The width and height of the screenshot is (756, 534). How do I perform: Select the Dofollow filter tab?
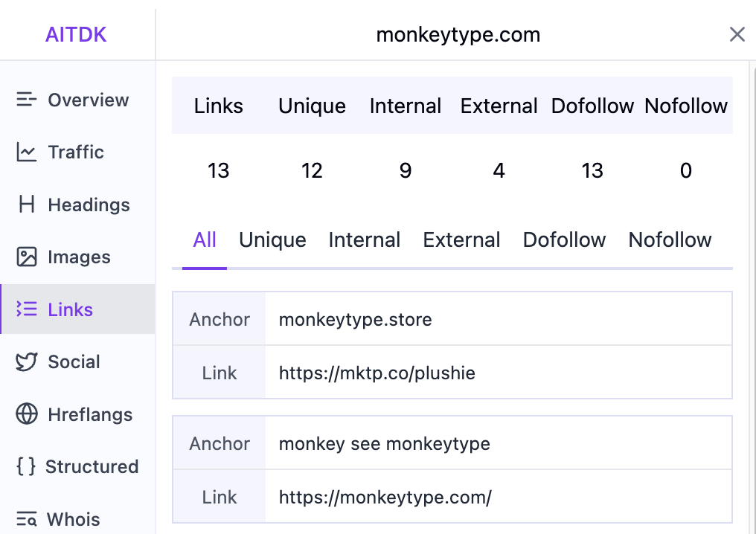[x=564, y=239]
